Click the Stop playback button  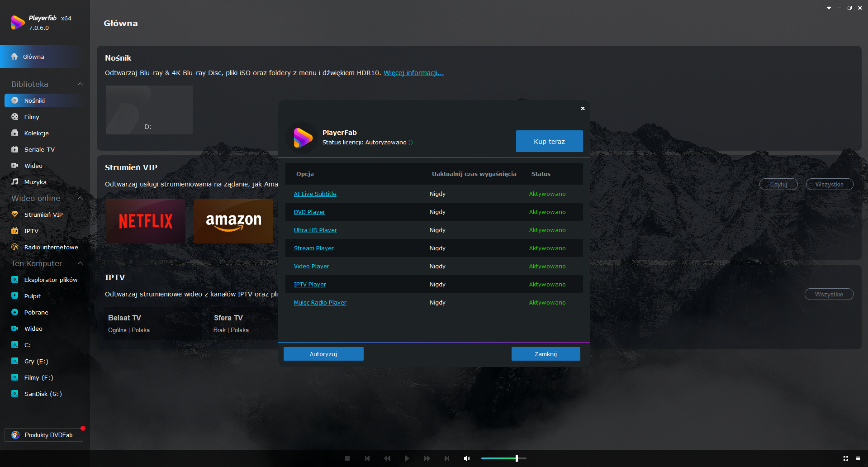(347, 458)
